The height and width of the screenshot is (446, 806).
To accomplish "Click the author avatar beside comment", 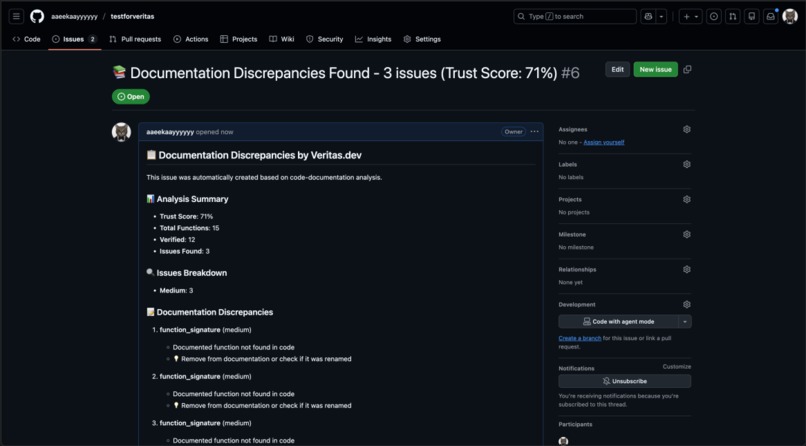I will click(121, 132).
